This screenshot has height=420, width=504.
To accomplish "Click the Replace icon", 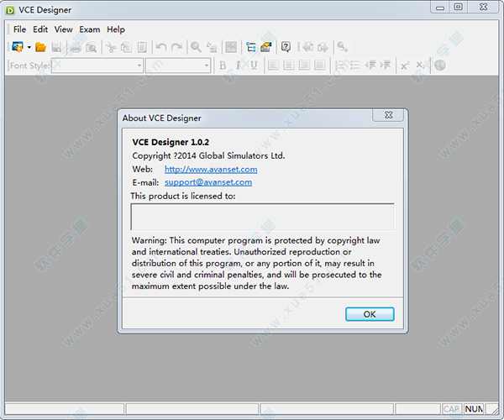I will [x=212, y=47].
